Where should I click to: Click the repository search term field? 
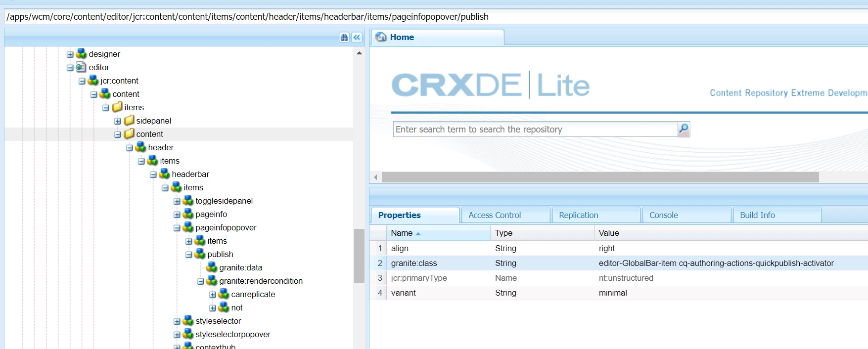click(535, 130)
